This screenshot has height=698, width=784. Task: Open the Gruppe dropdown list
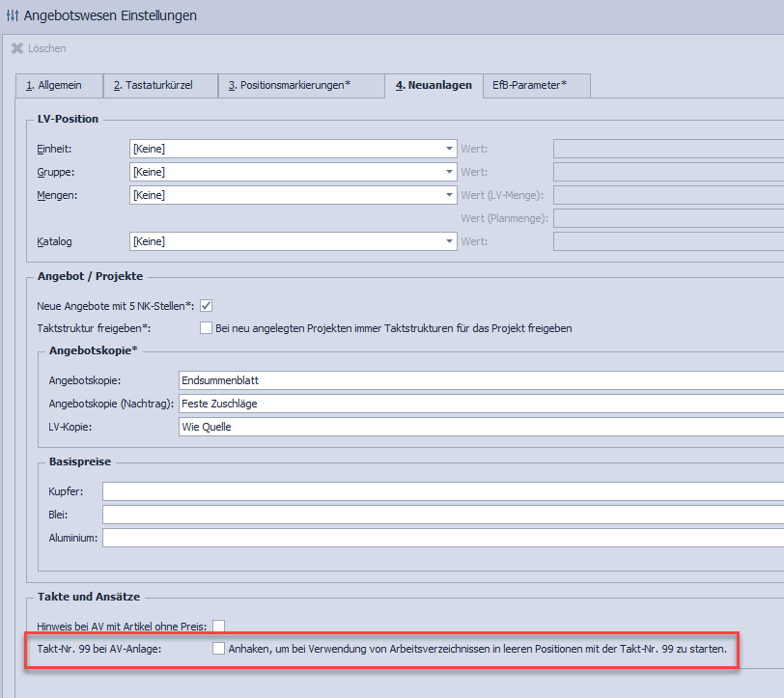tap(449, 172)
